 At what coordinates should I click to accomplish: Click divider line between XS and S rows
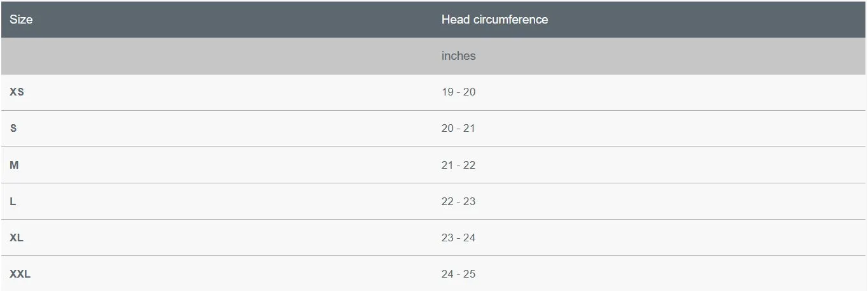point(433,110)
